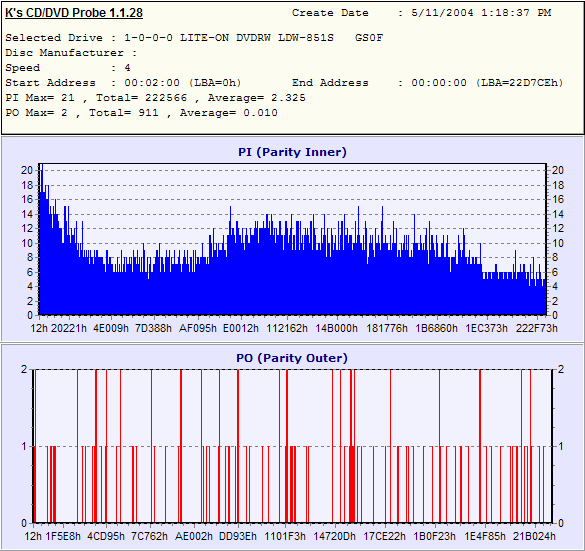The image size is (585, 551).
Task: Click the 14B000h label on PI axis
Action: (337, 328)
